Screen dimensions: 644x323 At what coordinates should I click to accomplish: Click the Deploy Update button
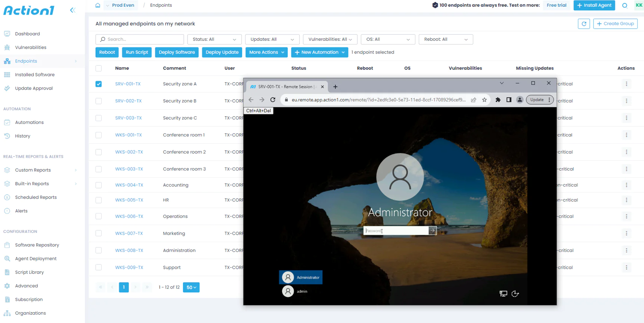tap(222, 52)
